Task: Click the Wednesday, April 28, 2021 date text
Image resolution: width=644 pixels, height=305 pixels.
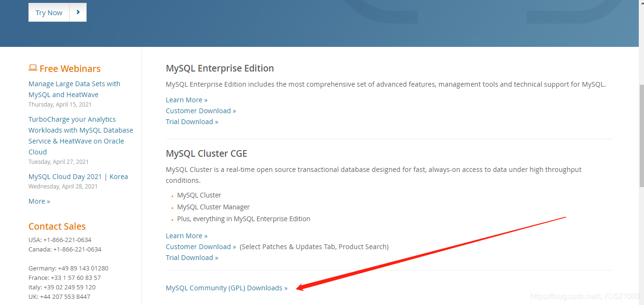Action: tap(63, 186)
